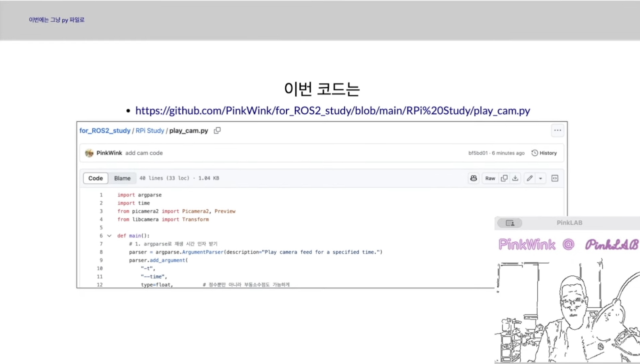The image size is (640, 364).
Task: Toggle presenter overlay button in PinkLAB window
Action: (510, 223)
